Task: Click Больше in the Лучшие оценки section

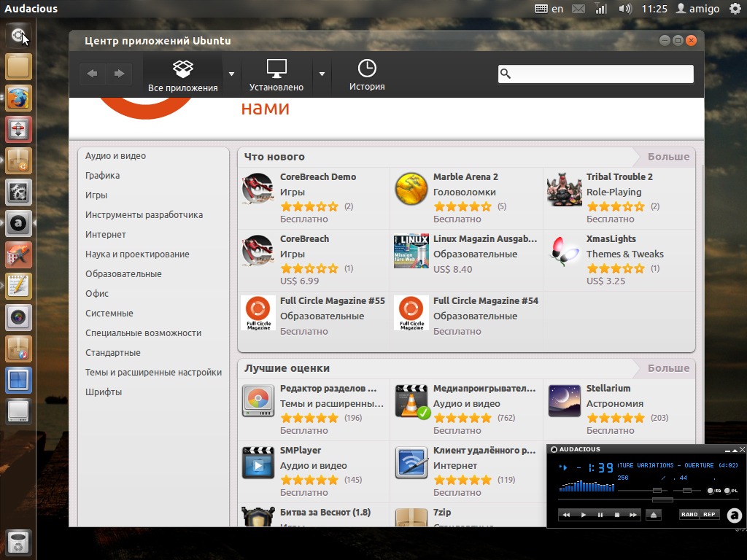Action: pos(668,368)
